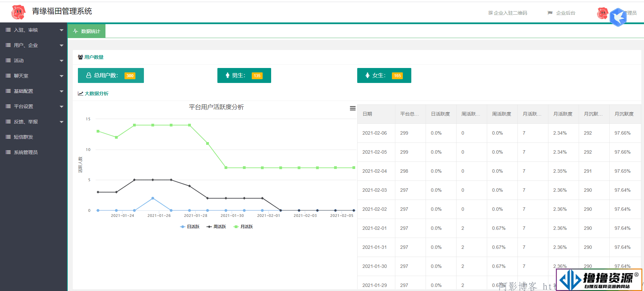This screenshot has height=291, width=644.
Task: Click the list icon beside 用户、企业
Action: pos(8,45)
